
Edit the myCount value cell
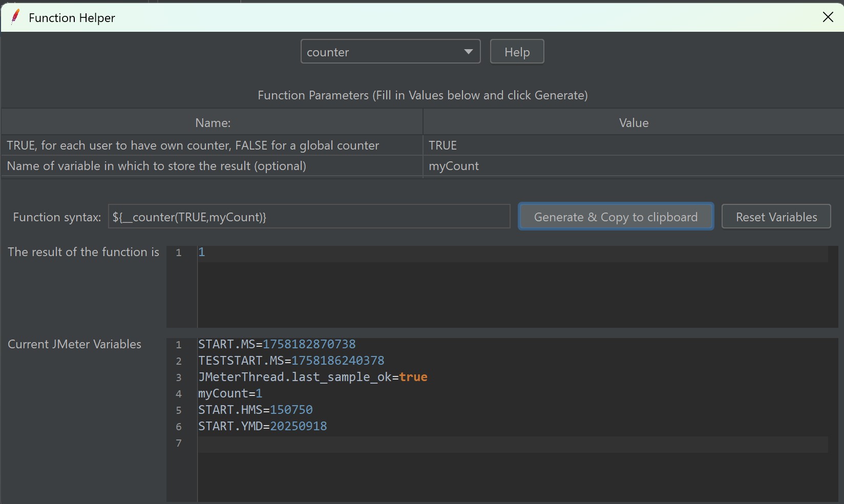point(633,166)
